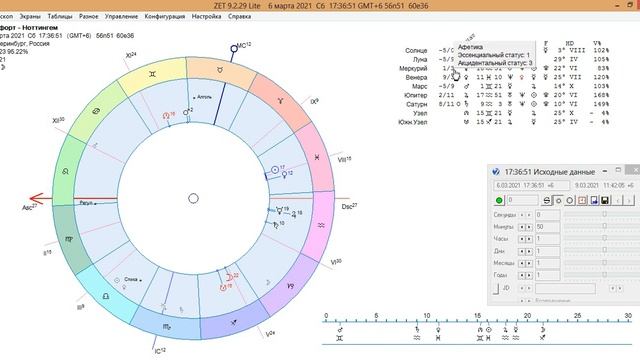Click the Южн.Узел row label in table
The width and height of the screenshot is (640, 360).
pos(413,122)
